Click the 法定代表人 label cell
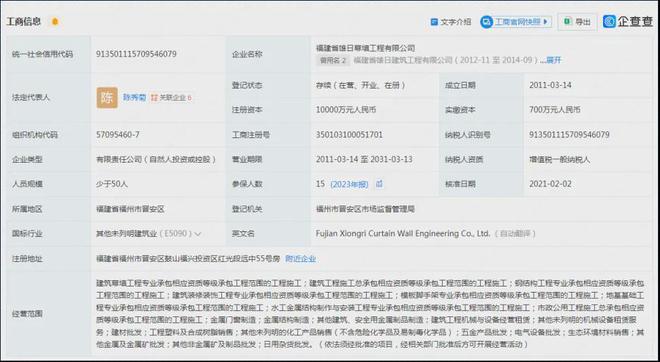This screenshot has width=660, height=362. tap(48, 98)
